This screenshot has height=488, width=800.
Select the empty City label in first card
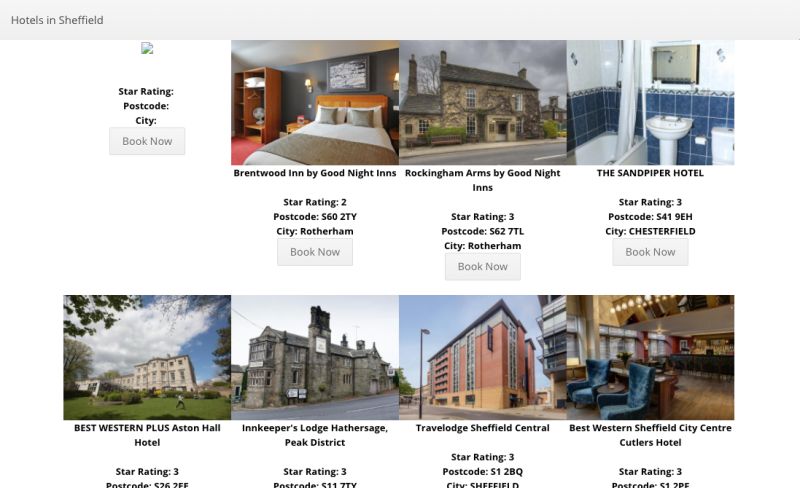146,121
